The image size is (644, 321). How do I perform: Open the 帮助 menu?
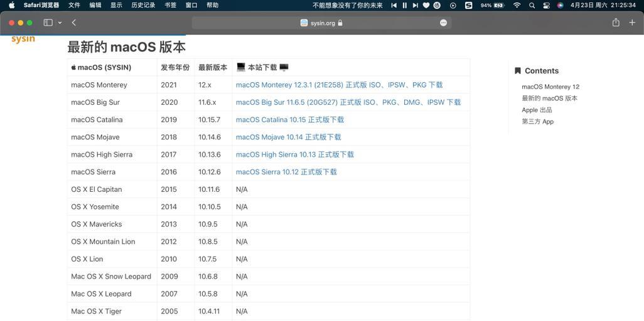(x=212, y=6)
